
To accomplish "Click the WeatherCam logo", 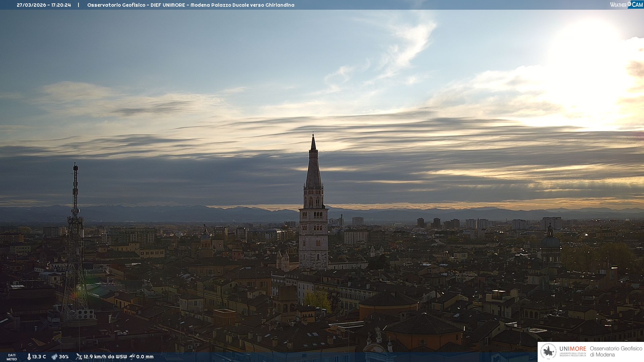I will [x=626, y=4].
